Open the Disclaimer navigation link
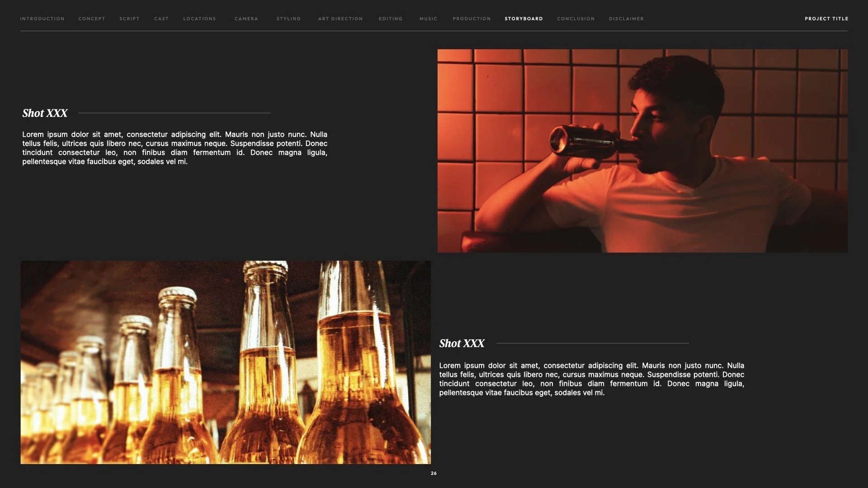Screen dimensions: 868x488 626,19
